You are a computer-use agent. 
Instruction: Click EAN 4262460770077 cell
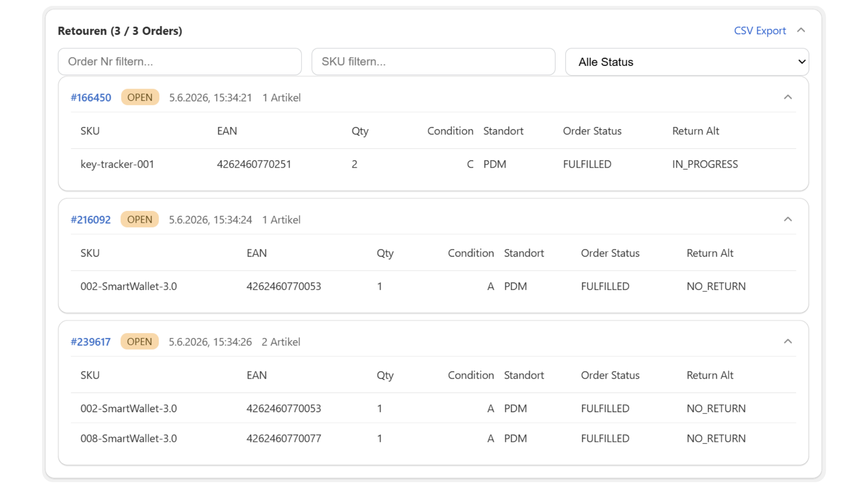pyautogui.click(x=284, y=438)
